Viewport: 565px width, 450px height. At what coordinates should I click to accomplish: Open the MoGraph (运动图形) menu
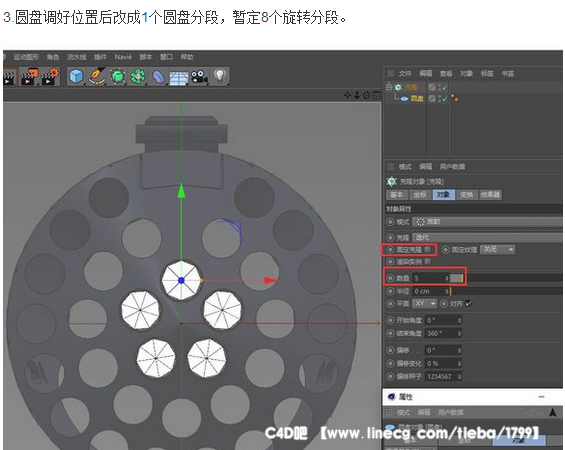(x=26, y=57)
